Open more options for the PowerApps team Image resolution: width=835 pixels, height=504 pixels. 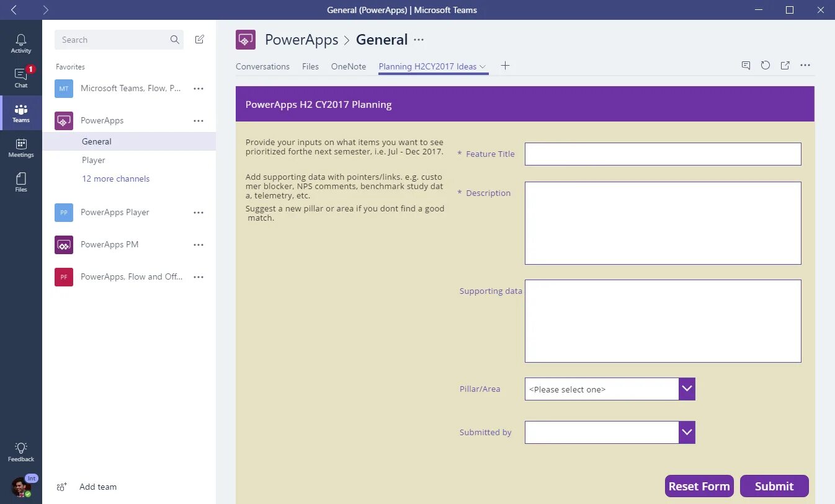[199, 120]
